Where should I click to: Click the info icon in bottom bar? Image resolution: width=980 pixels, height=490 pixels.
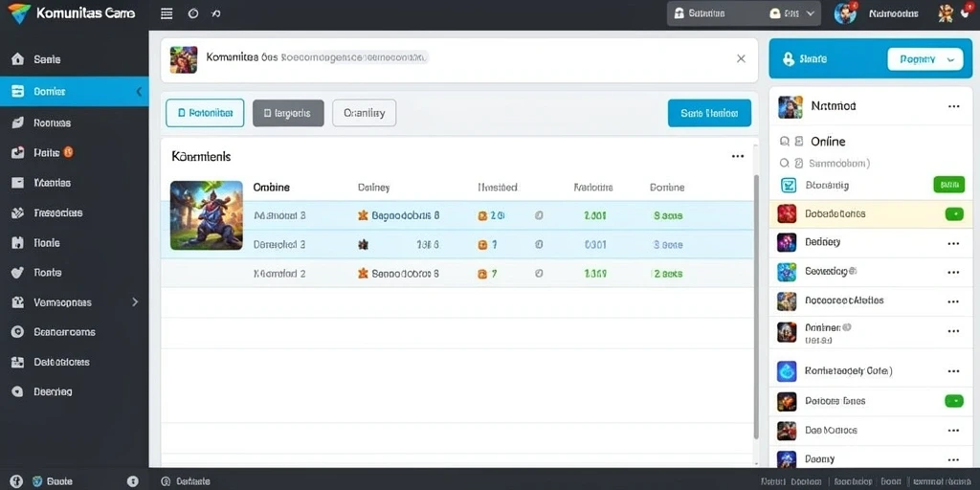(132, 481)
